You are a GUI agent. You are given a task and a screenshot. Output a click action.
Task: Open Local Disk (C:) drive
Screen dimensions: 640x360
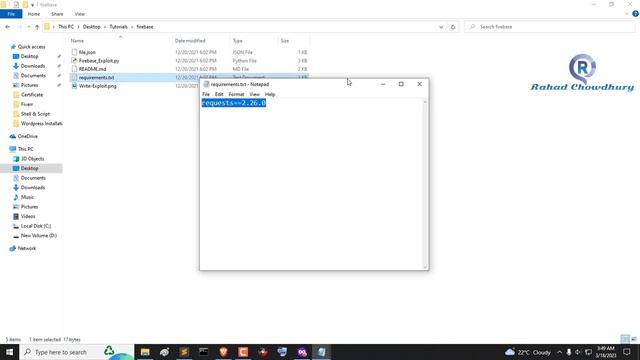[32, 226]
